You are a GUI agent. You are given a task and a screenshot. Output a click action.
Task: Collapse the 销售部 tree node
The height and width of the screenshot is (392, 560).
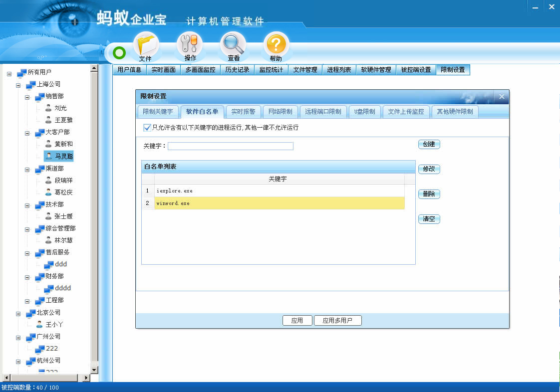pos(27,97)
